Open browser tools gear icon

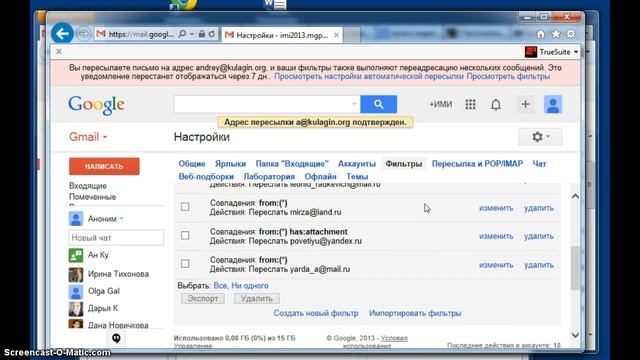(x=571, y=34)
